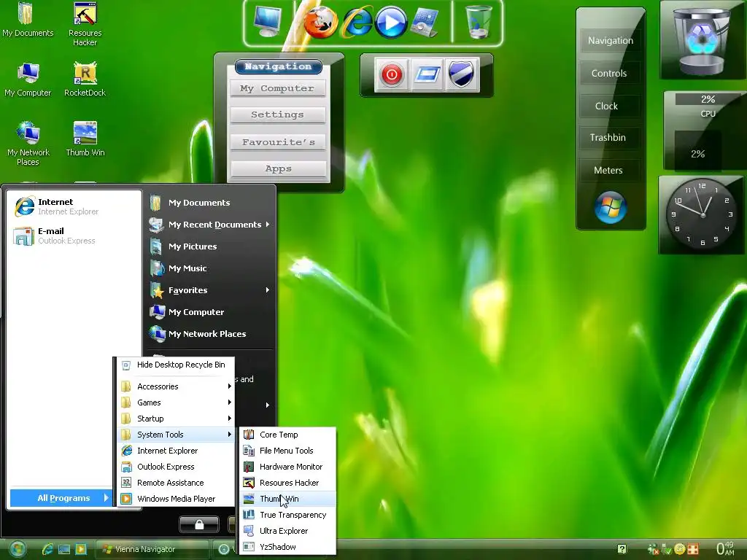The image size is (747, 560).
Task: Open Outlook Express in All Programs list
Action: [176, 467]
